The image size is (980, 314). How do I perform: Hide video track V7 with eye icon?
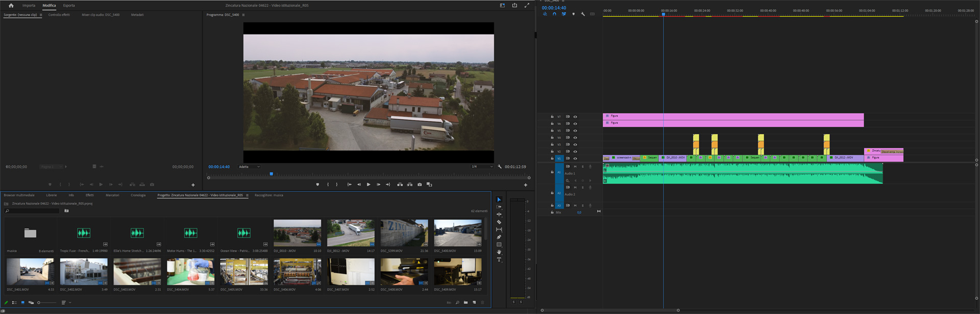click(575, 117)
